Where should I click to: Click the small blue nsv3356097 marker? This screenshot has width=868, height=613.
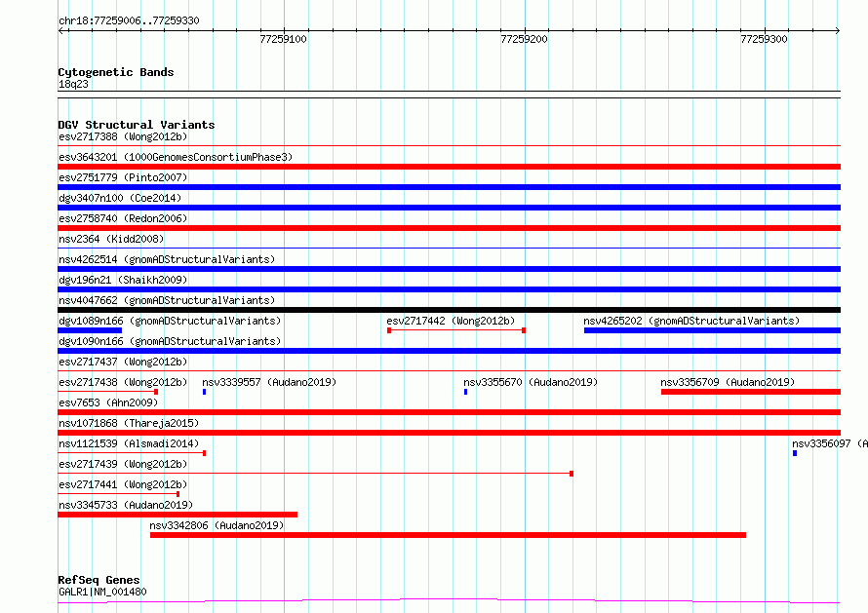click(795, 453)
